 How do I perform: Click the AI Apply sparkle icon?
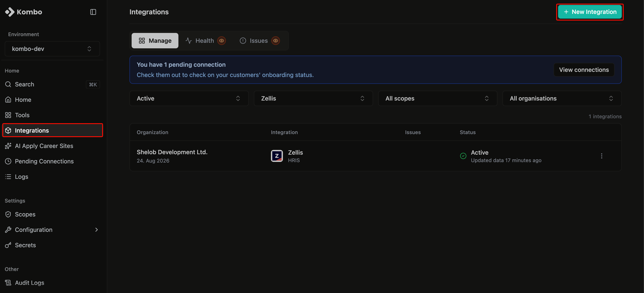tap(8, 146)
